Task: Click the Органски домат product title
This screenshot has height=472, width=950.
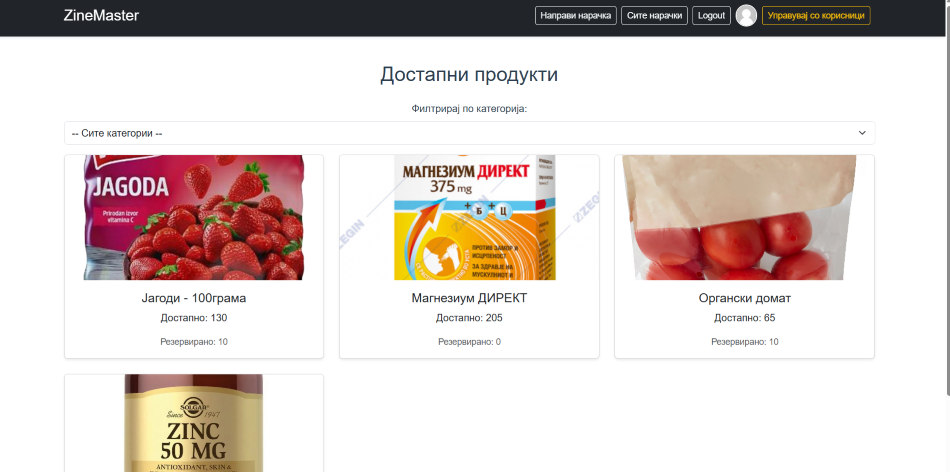Action: pos(744,298)
